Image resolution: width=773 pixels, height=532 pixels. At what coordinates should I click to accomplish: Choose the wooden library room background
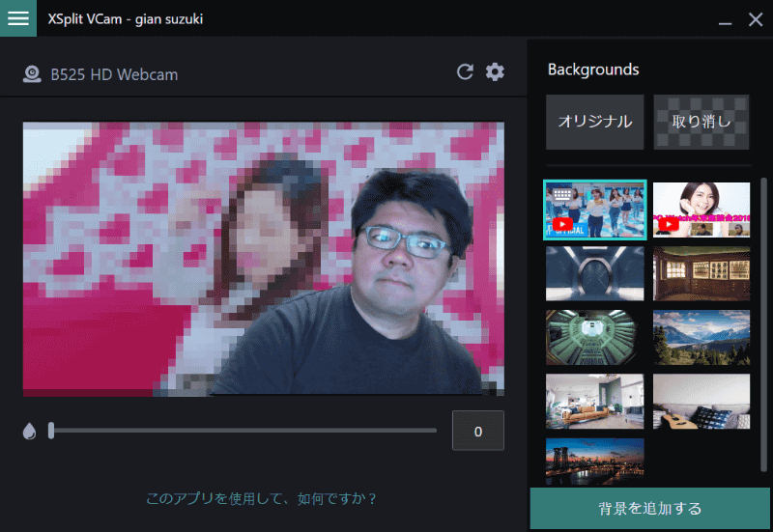click(x=701, y=274)
